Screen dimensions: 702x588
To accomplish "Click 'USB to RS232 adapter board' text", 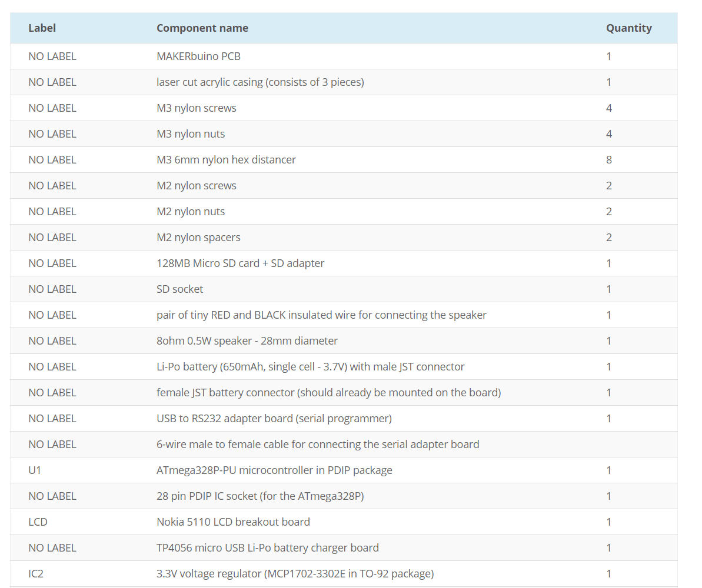I will tap(274, 419).
